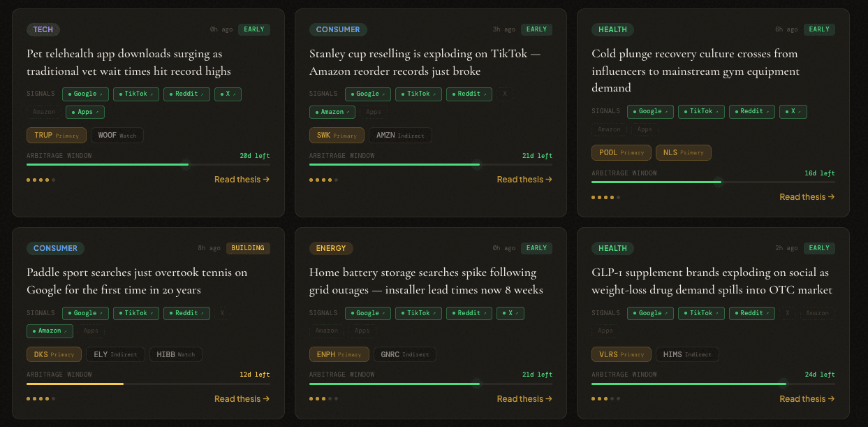Image resolution: width=868 pixels, height=427 pixels.
Task: Click CONSUMER tag on paddle sport card
Action: (55, 248)
